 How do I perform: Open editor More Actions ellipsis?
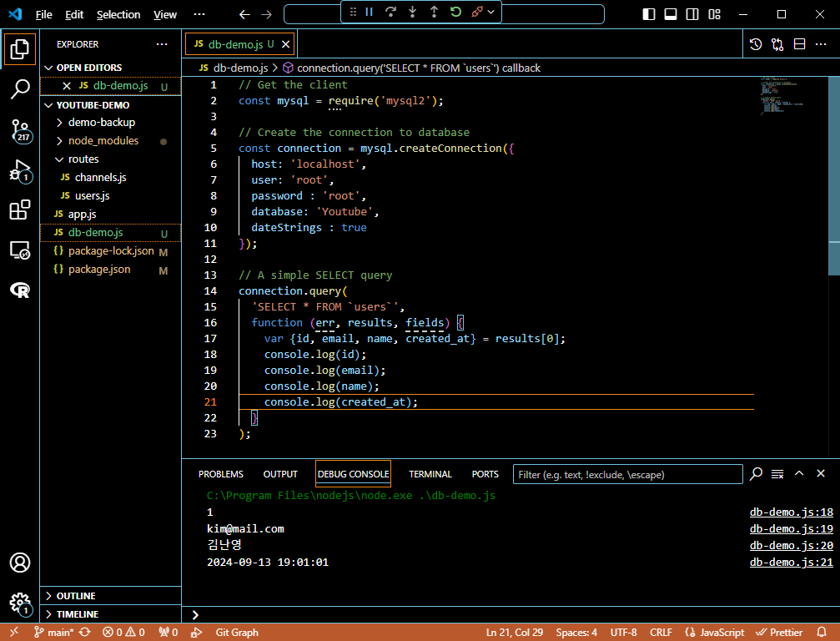[821, 44]
